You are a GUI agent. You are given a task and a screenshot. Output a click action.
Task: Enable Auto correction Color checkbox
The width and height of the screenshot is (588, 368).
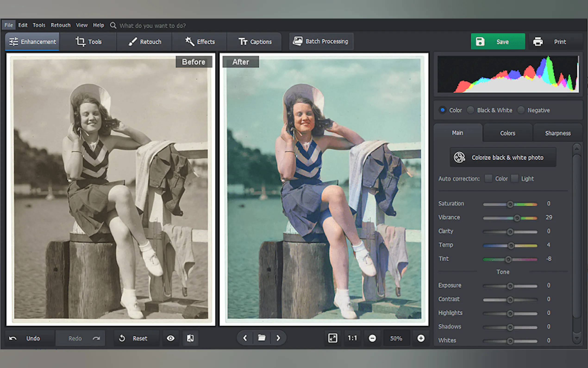[488, 178]
